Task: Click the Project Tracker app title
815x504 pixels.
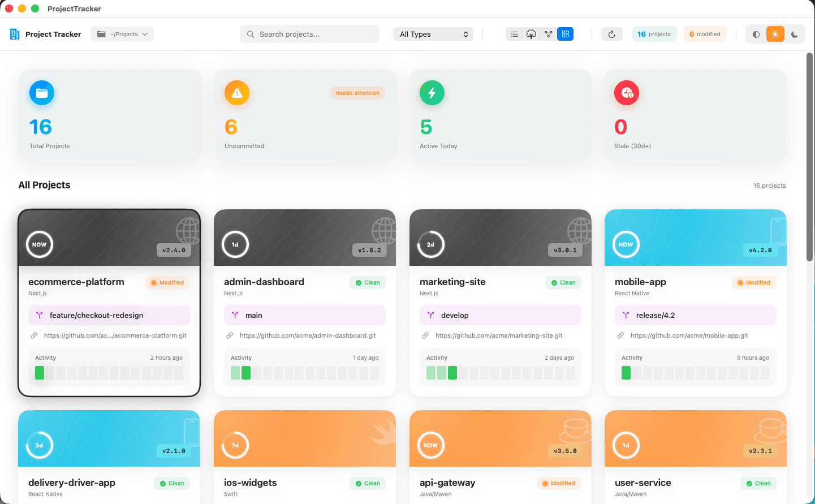Action: click(53, 34)
